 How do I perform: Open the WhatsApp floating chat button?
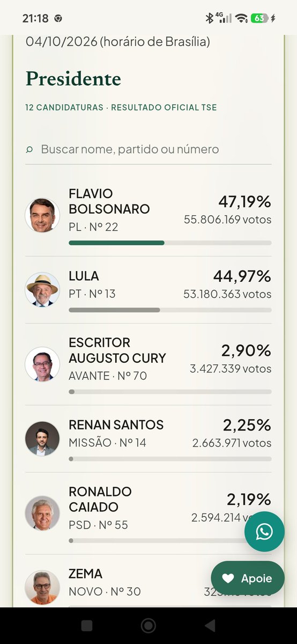pyautogui.click(x=264, y=532)
